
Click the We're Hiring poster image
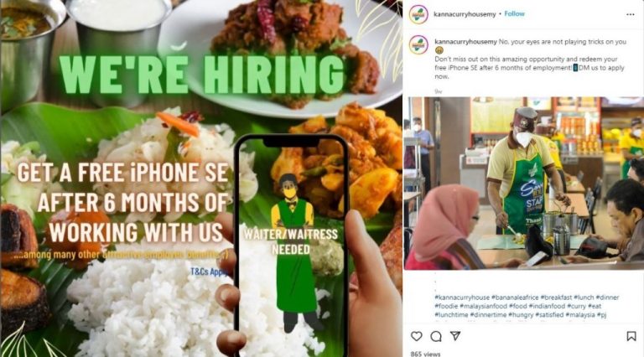[201, 178]
